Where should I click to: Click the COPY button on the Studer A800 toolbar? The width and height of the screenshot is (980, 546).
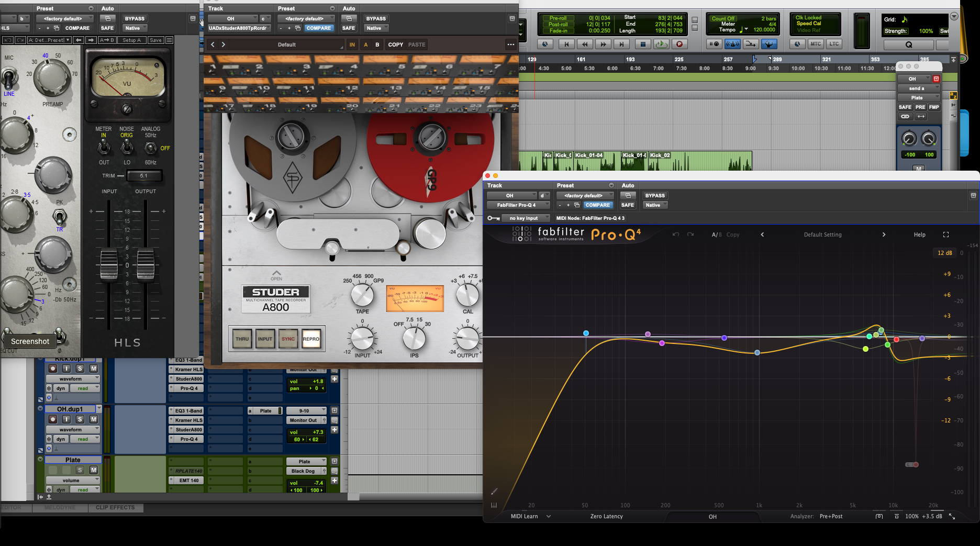pyautogui.click(x=396, y=44)
